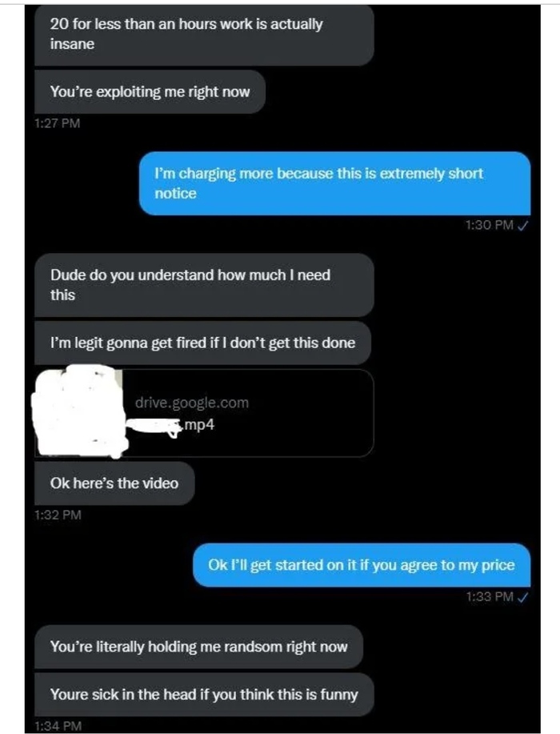
Task: Select the "Ok here's the video" message
Action: (x=114, y=483)
